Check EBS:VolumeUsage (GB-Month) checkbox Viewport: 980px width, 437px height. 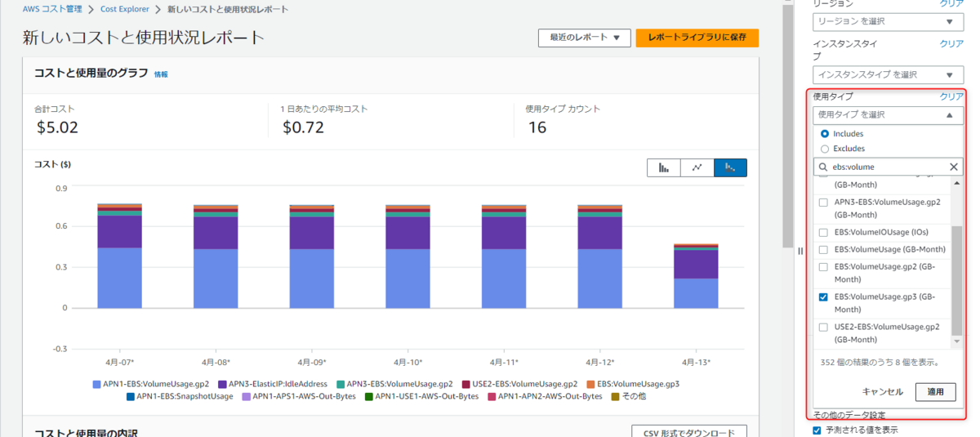tap(823, 249)
